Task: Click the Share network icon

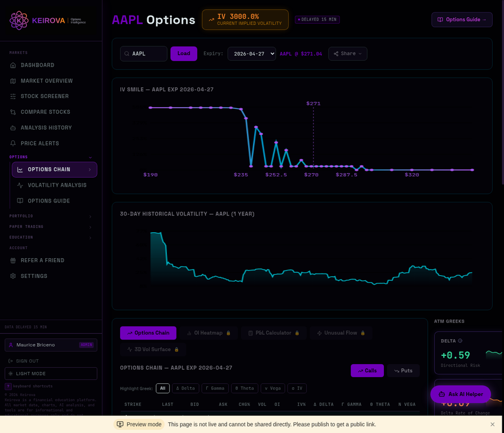Action: click(336, 54)
